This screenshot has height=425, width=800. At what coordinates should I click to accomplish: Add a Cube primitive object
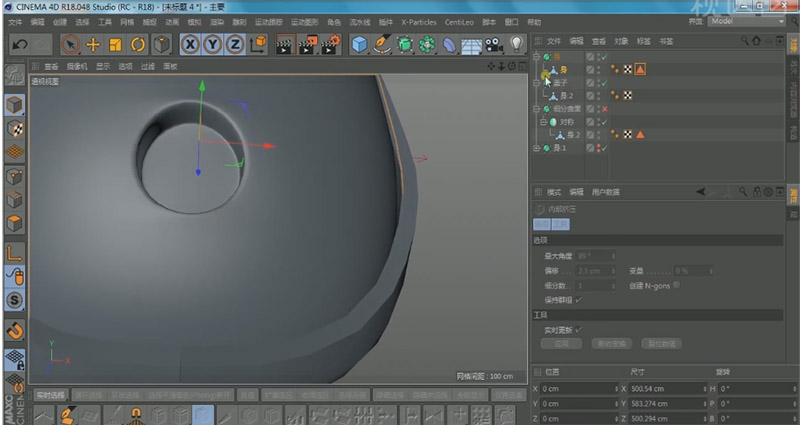click(x=360, y=45)
